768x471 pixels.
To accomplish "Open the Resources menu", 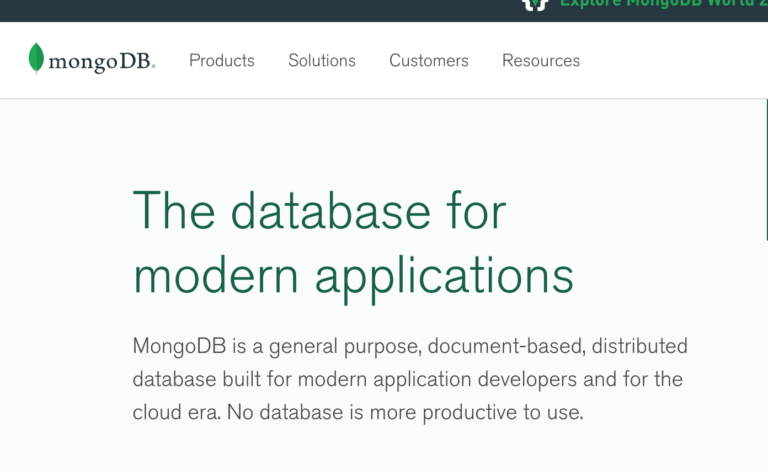I will (x=541, y=61).
